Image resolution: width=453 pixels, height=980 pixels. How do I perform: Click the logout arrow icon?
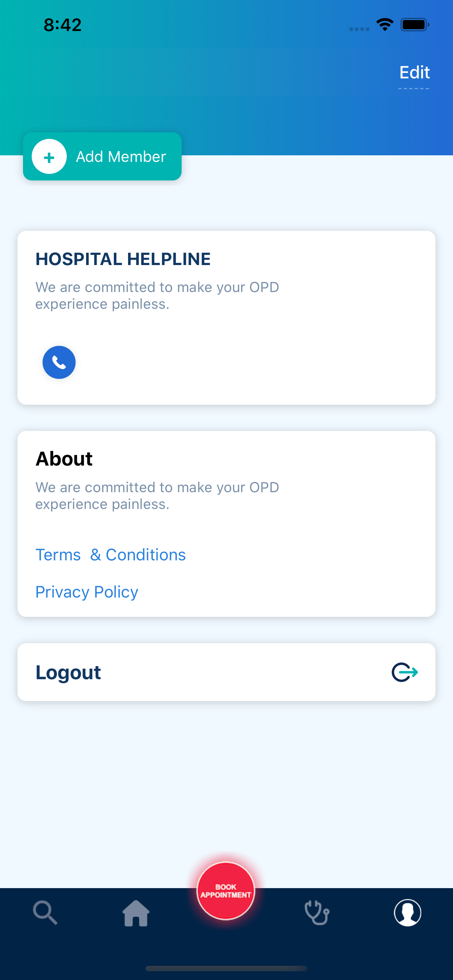[405, 672]
